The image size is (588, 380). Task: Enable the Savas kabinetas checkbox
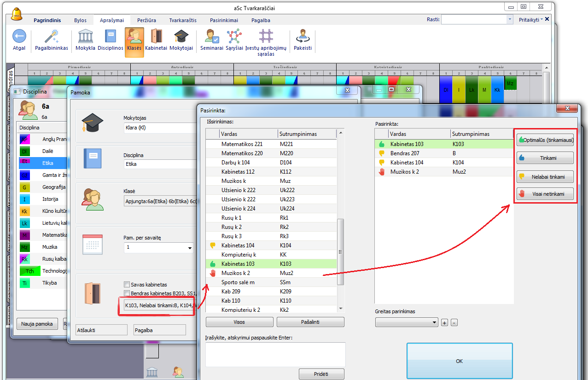pyautogui.click(x=127, y=285)
